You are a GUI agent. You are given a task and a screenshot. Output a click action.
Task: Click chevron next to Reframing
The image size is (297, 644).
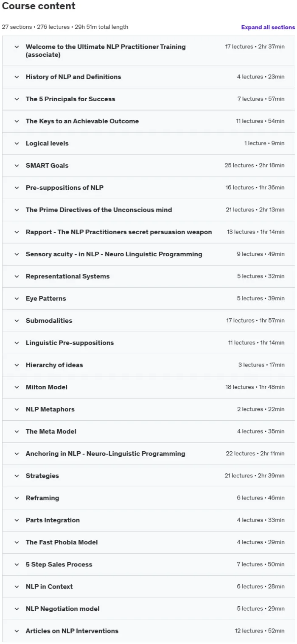pos(17,498)
